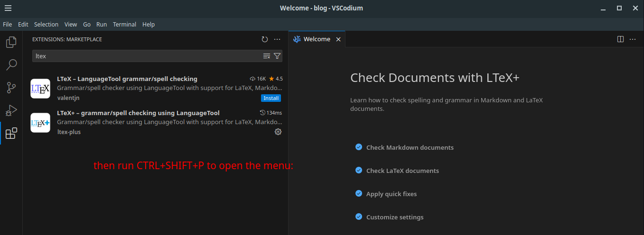Open the Go menu
The image size is (644, 235).
(87, 24)
